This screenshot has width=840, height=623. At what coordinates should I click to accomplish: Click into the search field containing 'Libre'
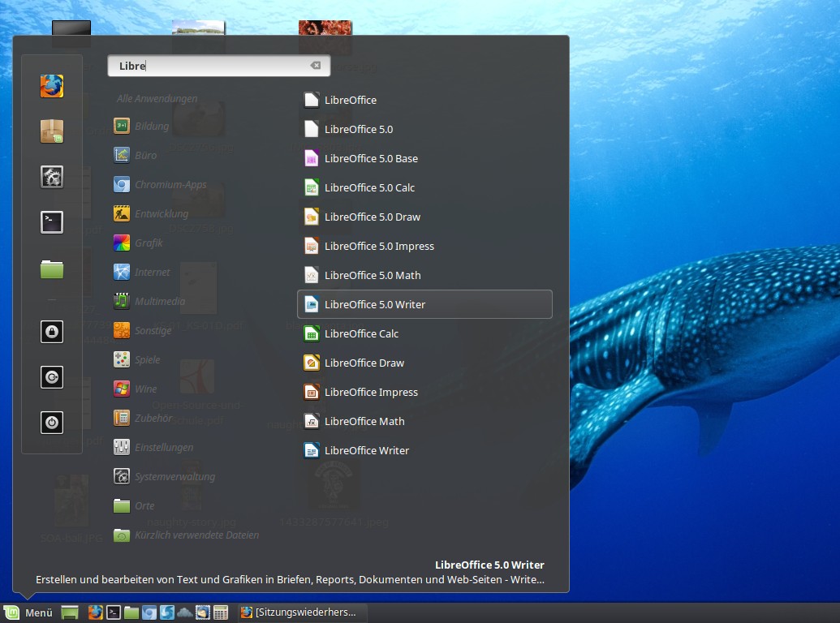coord(218,66)
